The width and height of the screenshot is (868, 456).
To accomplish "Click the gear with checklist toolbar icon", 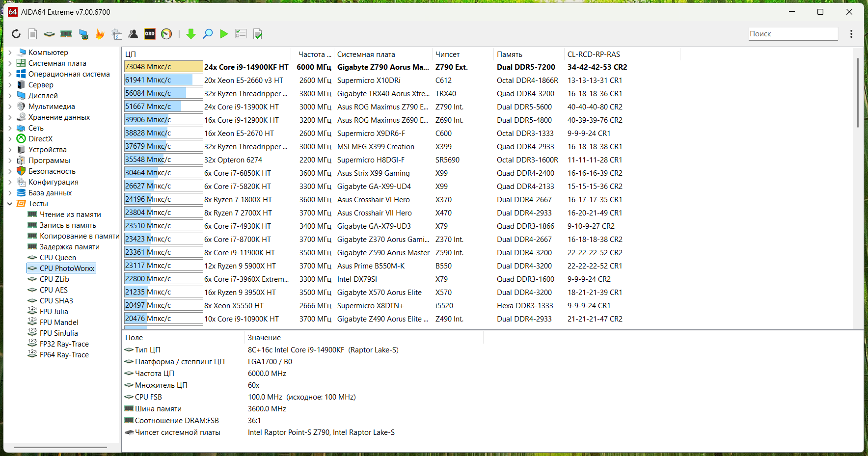I will click(117, 34).
